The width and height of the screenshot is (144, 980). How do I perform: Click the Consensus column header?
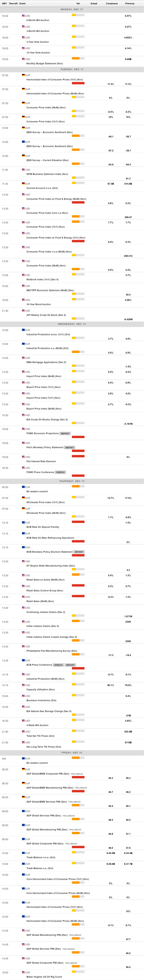point(112,3)
